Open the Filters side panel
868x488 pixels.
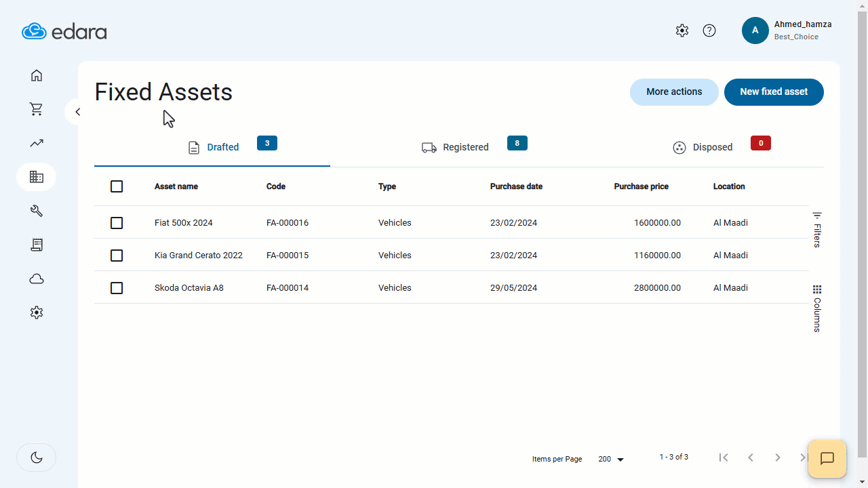(817, 230)
